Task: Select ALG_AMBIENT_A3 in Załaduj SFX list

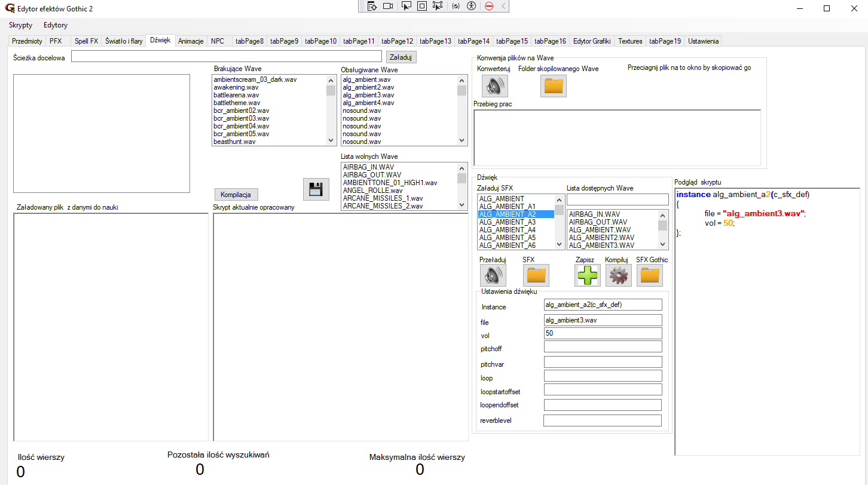Action: pos(508,222)
